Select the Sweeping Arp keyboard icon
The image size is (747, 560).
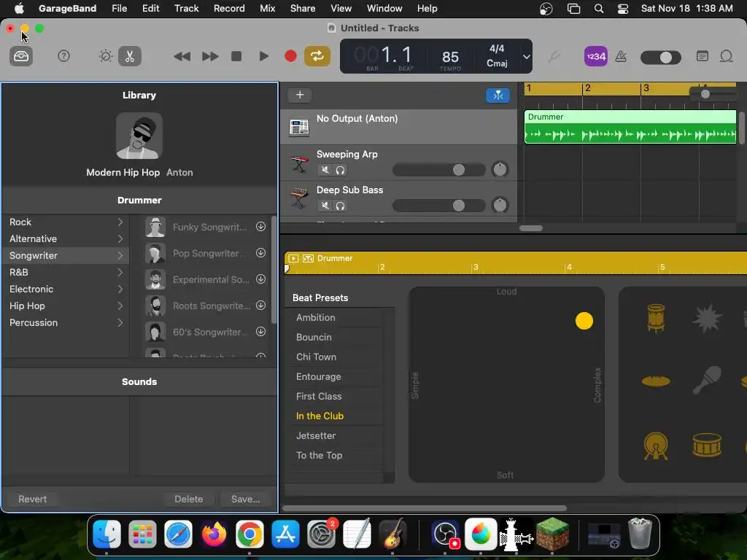pyautogui.click(x=299, y=164)
